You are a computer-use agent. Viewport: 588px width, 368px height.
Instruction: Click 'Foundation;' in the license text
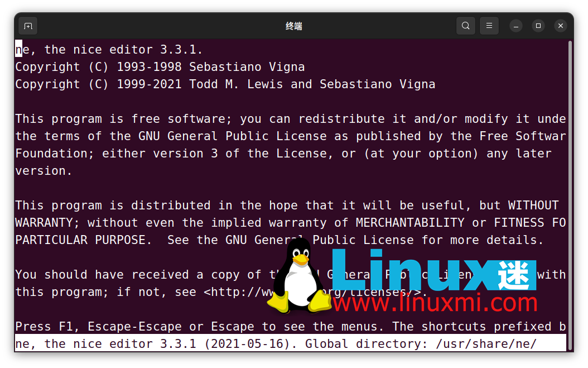(55, 154)
